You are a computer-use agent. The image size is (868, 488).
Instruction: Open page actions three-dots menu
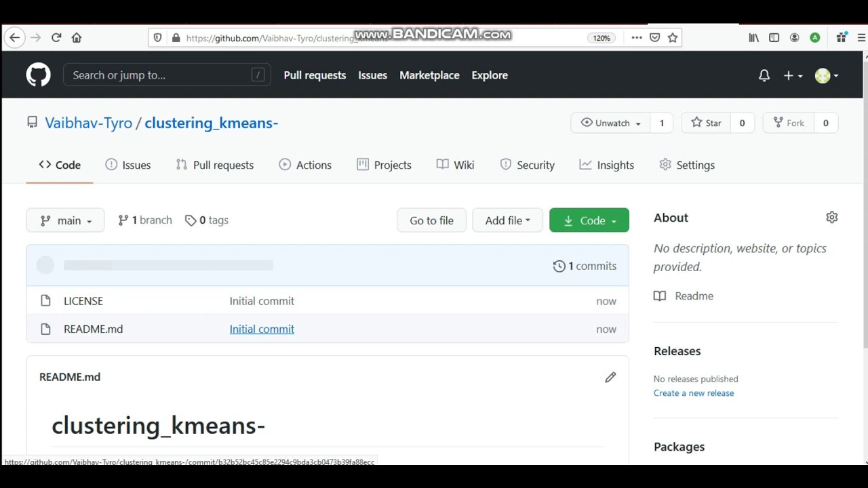coord(636,38)
